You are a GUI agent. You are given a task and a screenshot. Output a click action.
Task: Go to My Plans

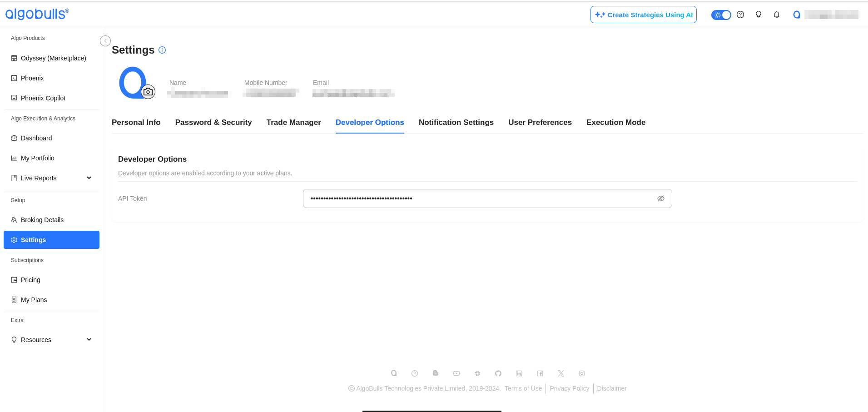point(51,300)
